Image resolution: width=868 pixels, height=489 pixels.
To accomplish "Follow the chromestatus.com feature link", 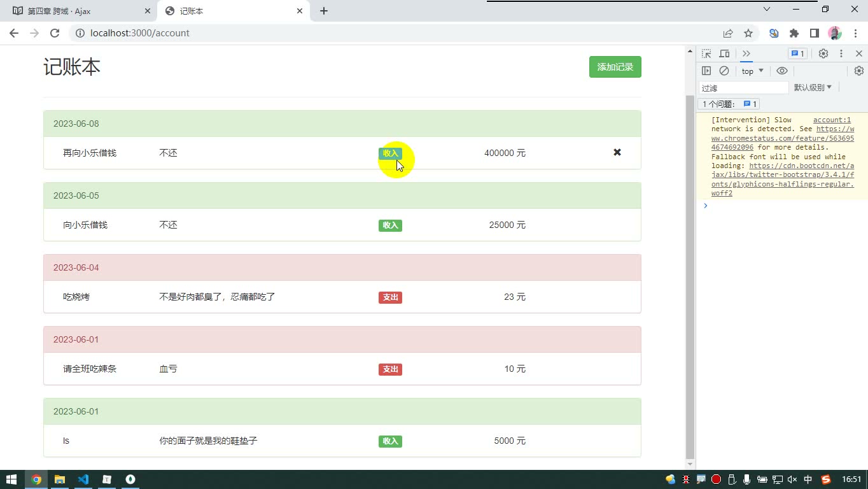I will point(783,138).
